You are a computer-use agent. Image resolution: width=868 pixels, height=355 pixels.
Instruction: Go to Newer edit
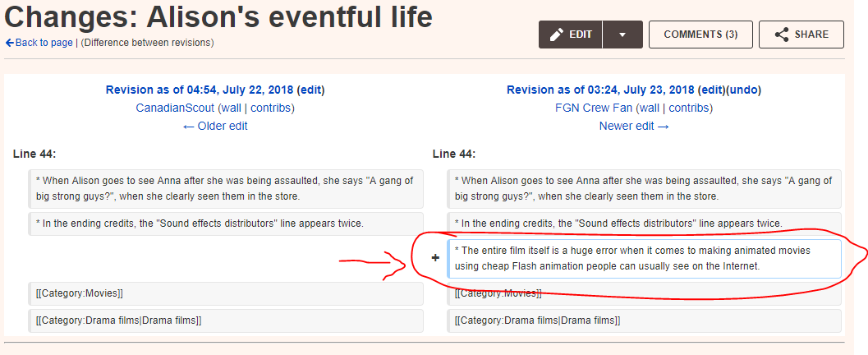click(634, 126)
